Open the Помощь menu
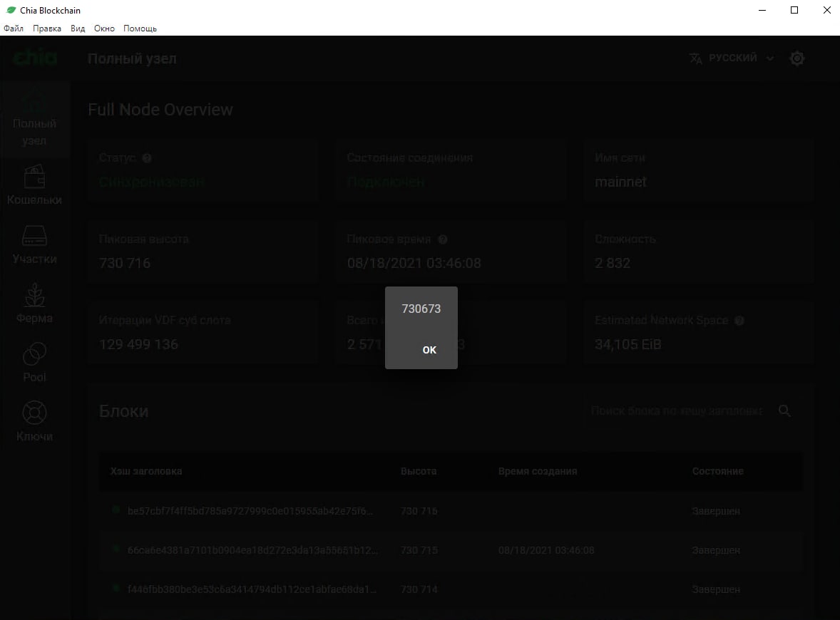Screen dimensions: 840x620 point(140,29)
